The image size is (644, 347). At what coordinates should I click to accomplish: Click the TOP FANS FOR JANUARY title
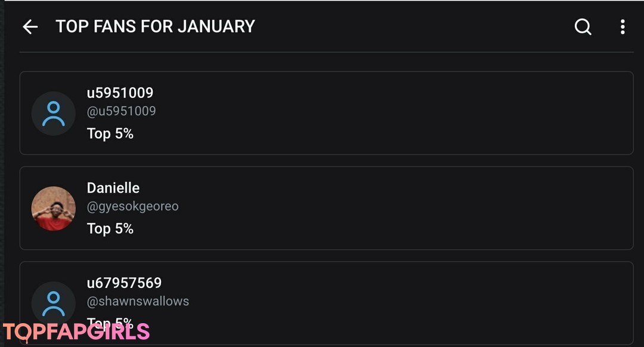[x=155, y=27]
